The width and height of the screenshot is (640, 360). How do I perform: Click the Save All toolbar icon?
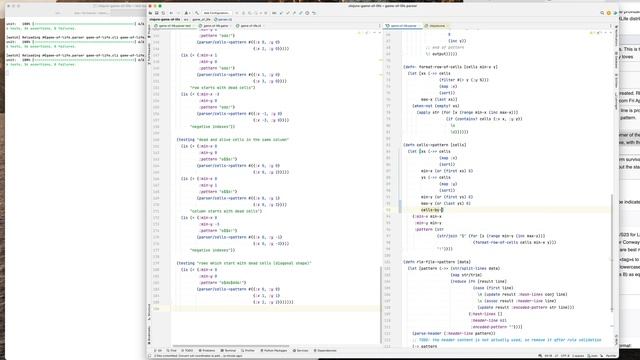[157, 13]
